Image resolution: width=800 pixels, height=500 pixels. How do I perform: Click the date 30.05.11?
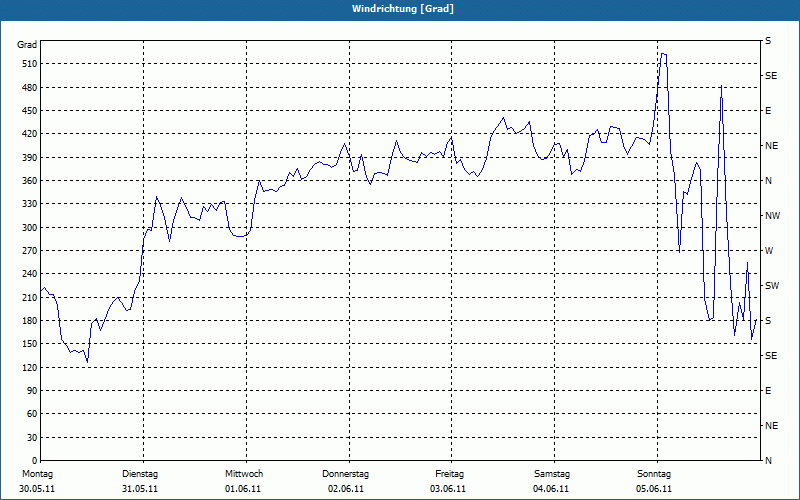37,489
